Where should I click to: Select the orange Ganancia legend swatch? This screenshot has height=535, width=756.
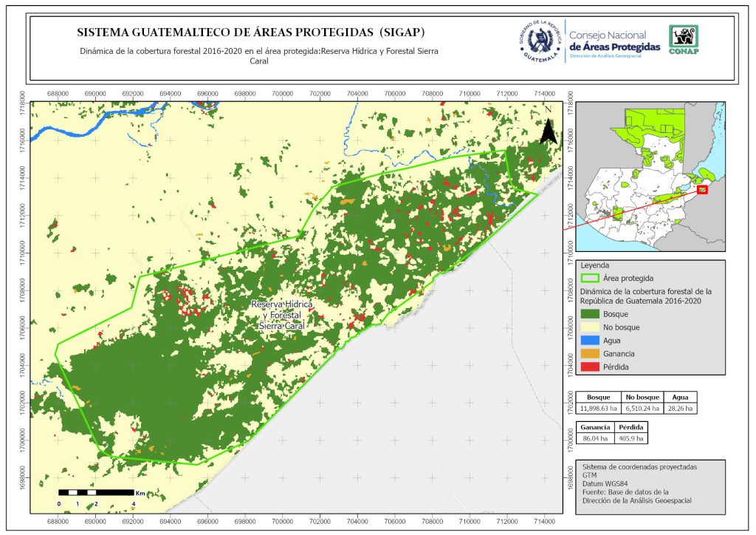click(591, 354)
